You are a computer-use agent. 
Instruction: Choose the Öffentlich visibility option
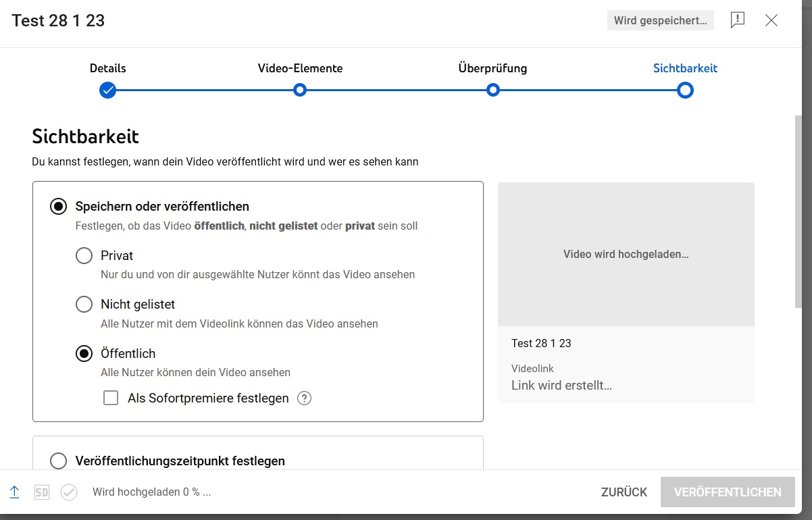coord(84,353)
